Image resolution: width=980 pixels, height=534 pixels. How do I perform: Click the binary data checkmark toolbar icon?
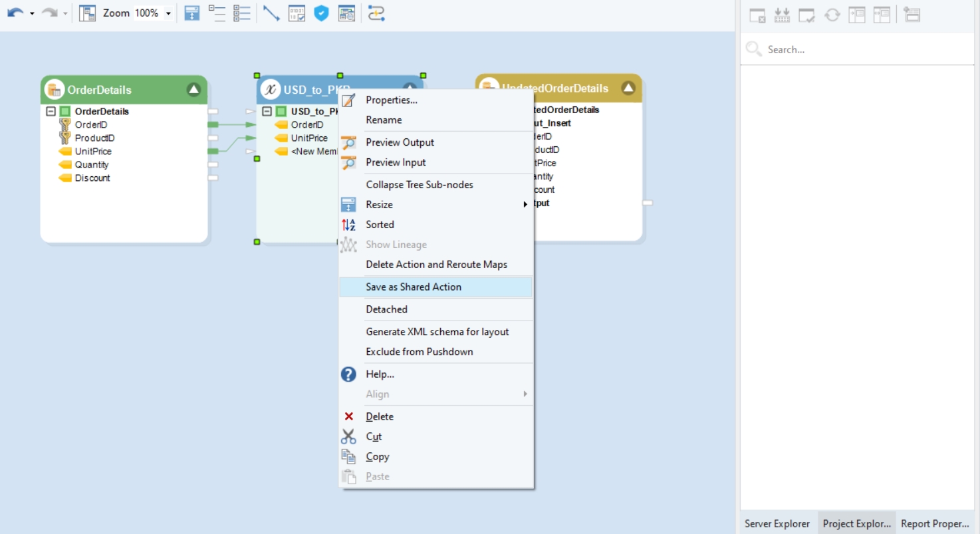[297, 13]
